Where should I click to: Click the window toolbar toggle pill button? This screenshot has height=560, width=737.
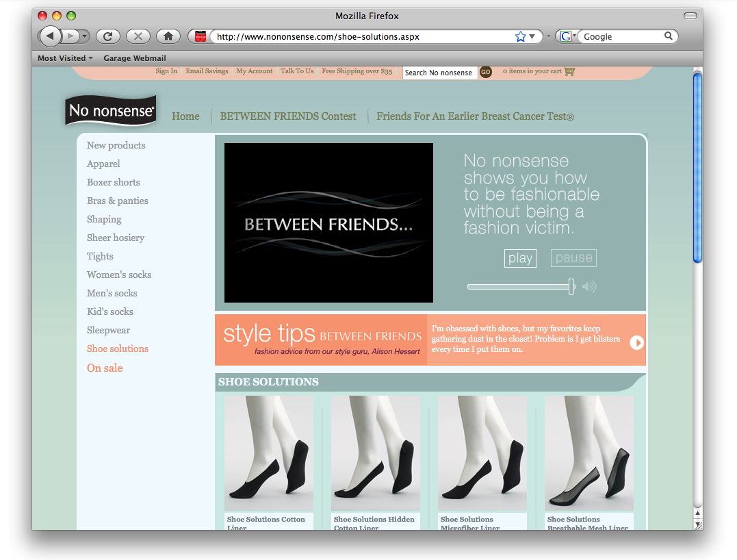coord(690,16)
